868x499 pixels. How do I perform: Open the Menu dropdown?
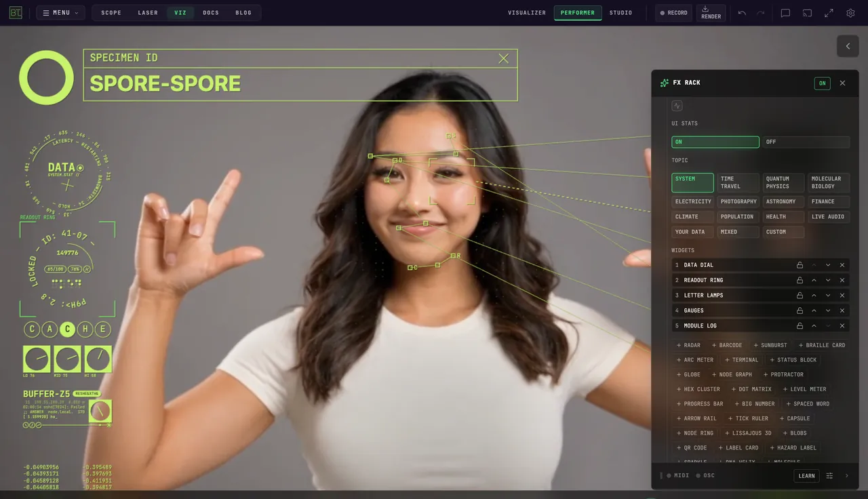pos(60,13)
